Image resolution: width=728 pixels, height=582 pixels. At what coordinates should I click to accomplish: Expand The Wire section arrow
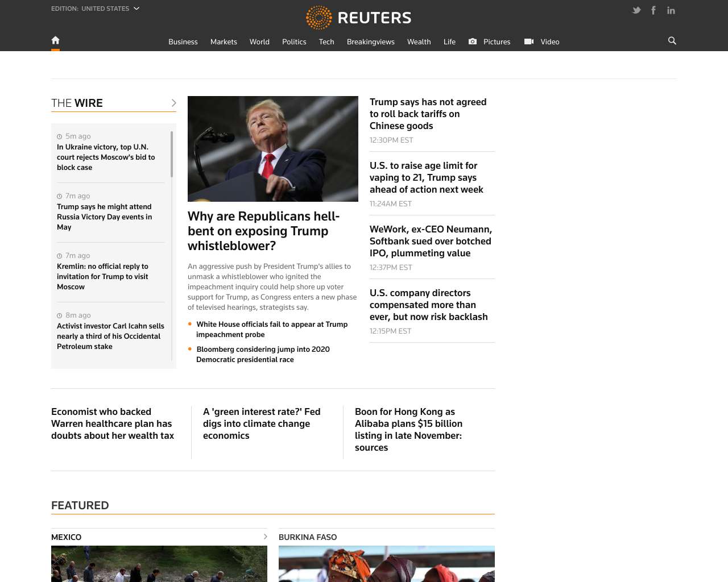(x=173, y=103)
